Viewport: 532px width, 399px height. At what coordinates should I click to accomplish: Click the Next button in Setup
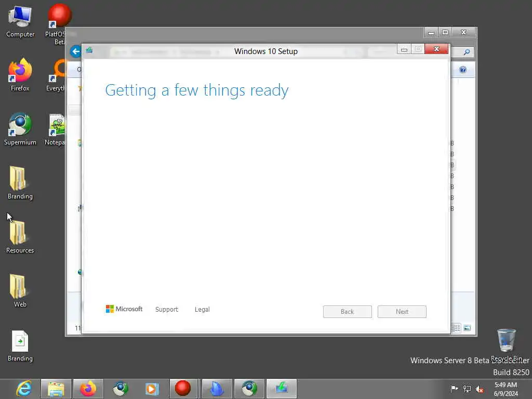tap(402, 312)
